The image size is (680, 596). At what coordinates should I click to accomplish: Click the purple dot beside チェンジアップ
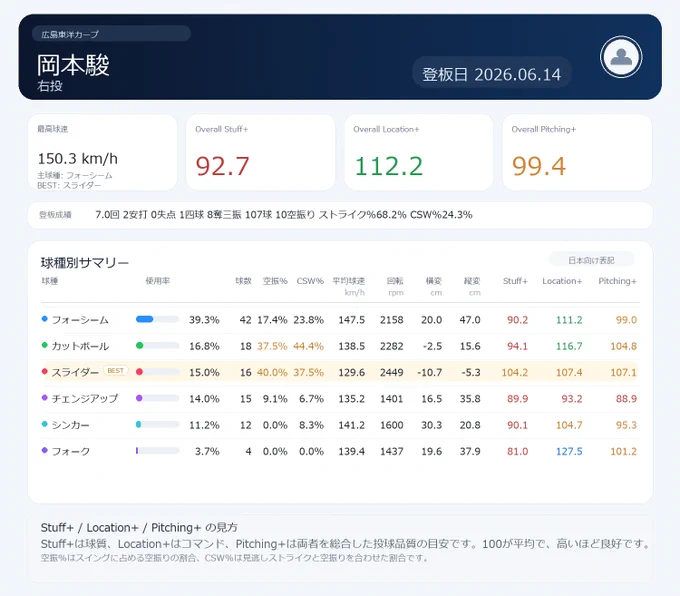tap(44, 398)
